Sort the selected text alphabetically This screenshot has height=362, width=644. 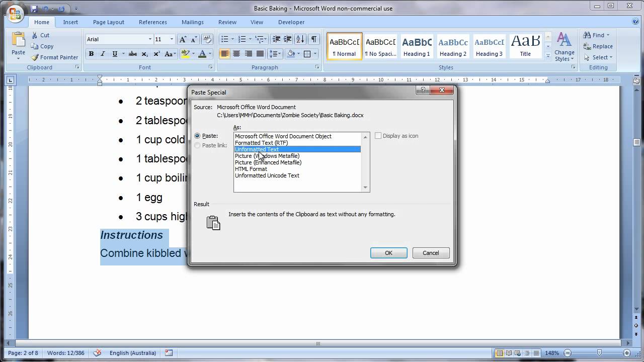(x=300, y=39)
